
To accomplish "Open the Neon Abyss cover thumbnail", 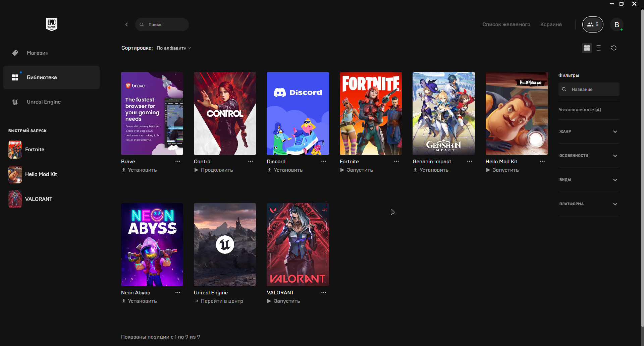I will click(152, 244).
